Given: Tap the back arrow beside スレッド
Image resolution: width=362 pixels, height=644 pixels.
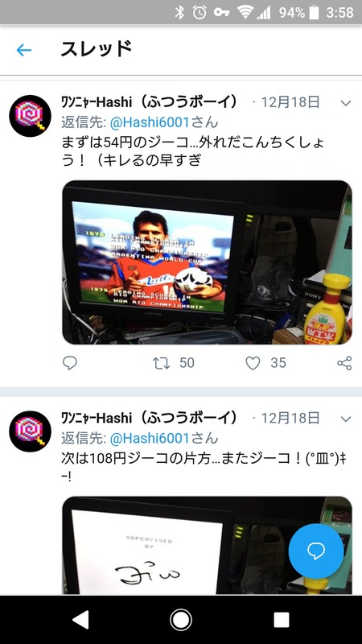Looking at the screenshot, I should coord(24,50).
